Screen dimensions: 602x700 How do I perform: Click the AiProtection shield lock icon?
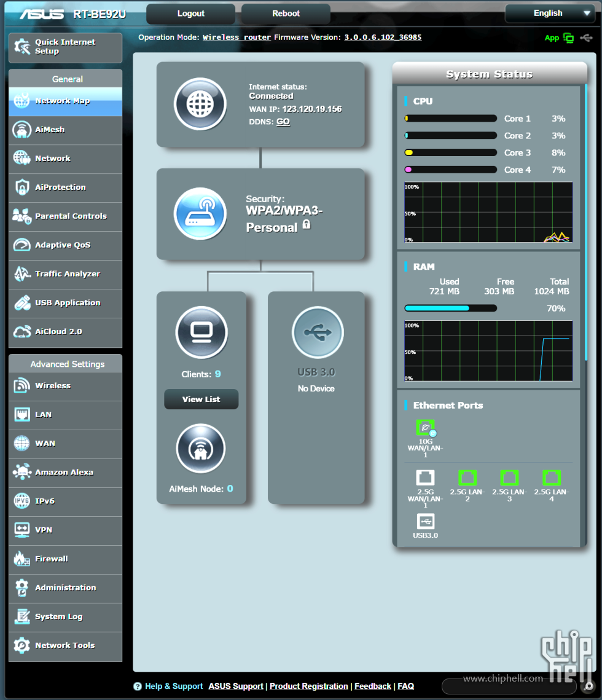(x=22, y=187)
